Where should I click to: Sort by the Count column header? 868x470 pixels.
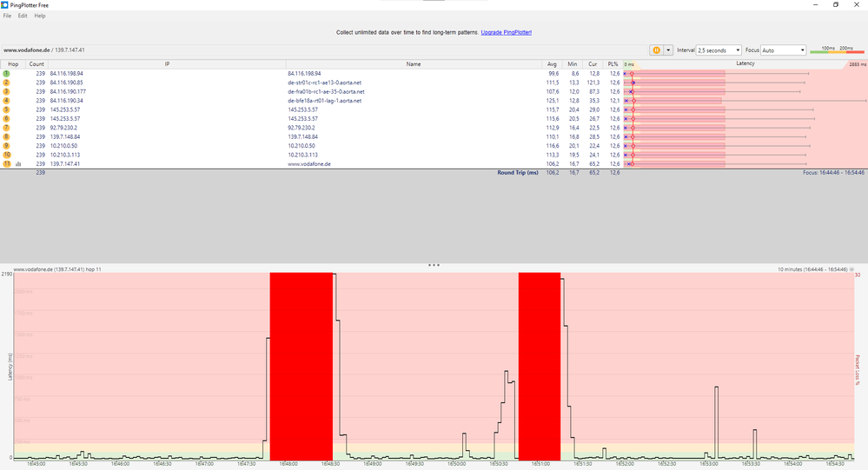pos(36,64)
